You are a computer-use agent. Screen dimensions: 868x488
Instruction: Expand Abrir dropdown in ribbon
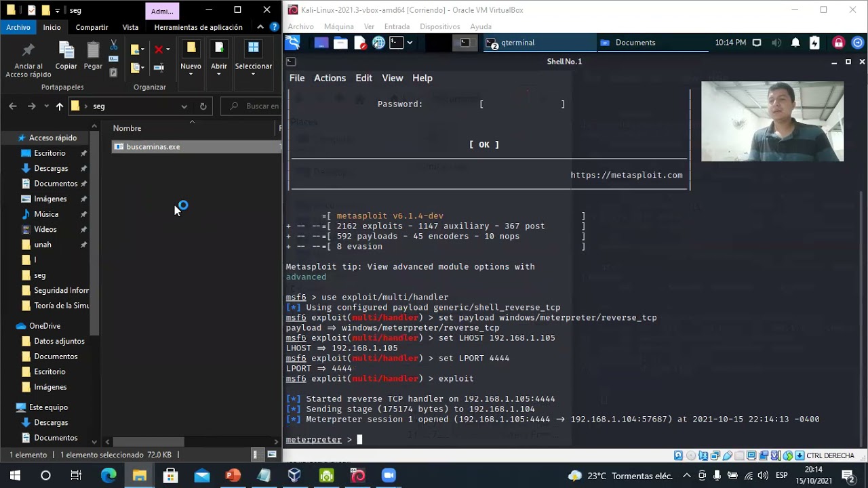tap(218, 74)
